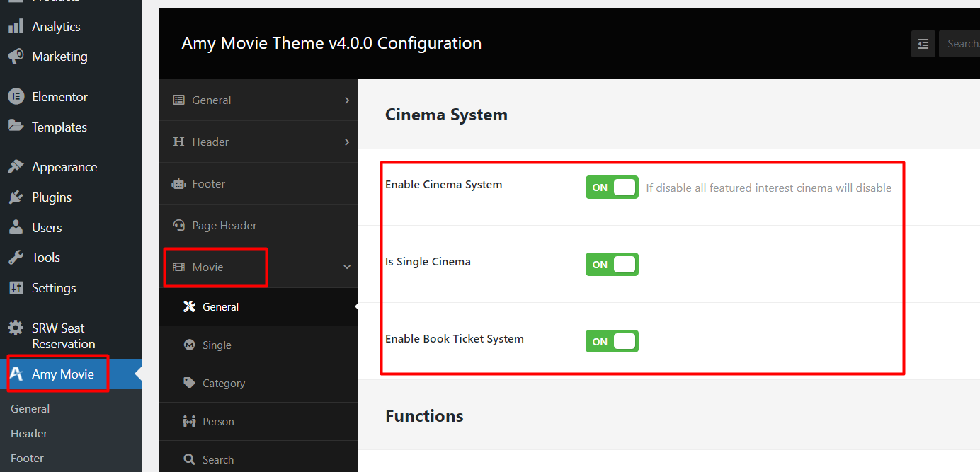Disable the Enable Cinema System toggle
The image size is (980, 472).
612,187
